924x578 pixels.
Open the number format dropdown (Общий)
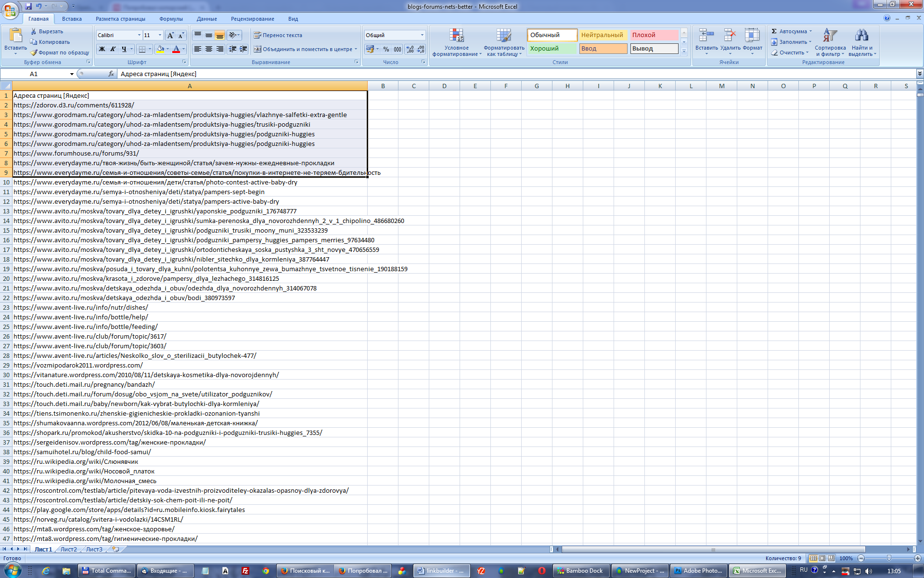tap(422, 35)
